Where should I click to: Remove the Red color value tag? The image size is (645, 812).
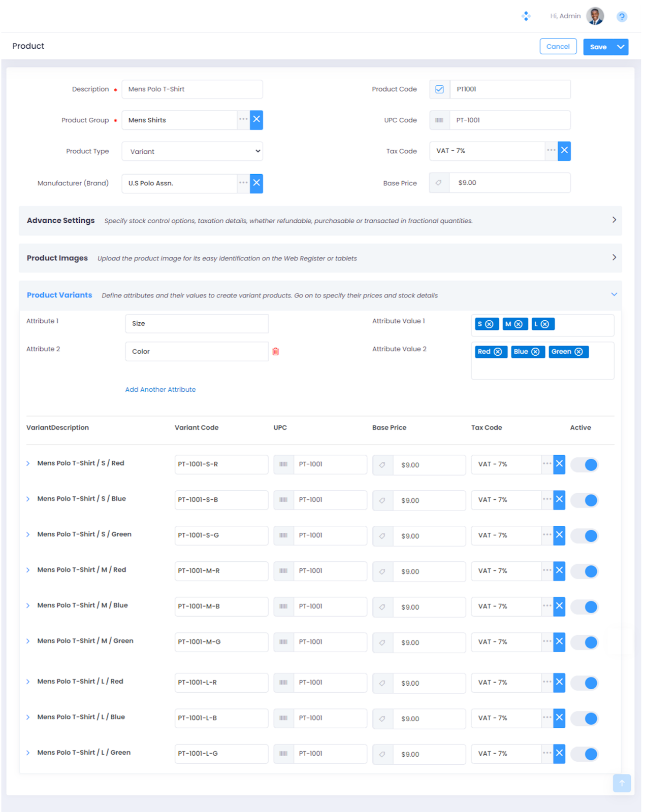pos(498,352)
